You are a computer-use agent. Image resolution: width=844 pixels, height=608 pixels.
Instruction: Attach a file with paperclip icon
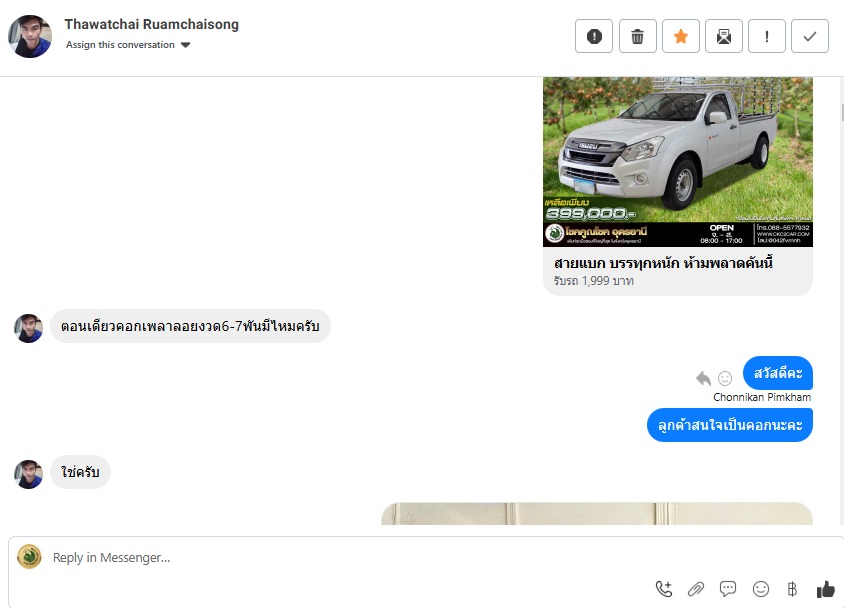point(696,589)
